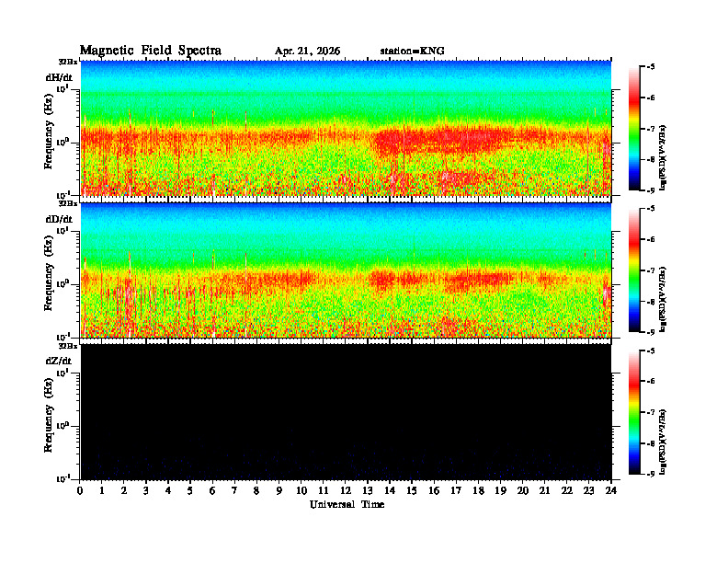
Task: Click hour tick label "4" on time axis
Action: click(x=168, y=491)
